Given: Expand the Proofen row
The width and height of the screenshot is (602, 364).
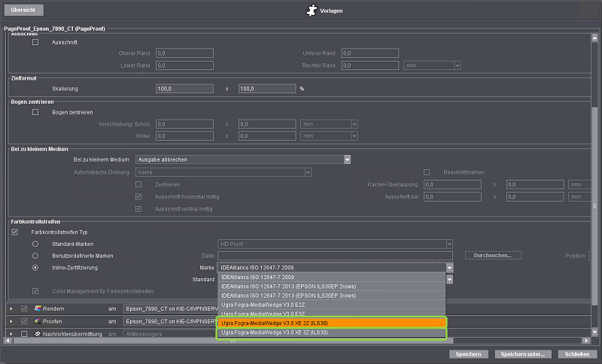Looking at the screenshot, I should pos(11,321).
